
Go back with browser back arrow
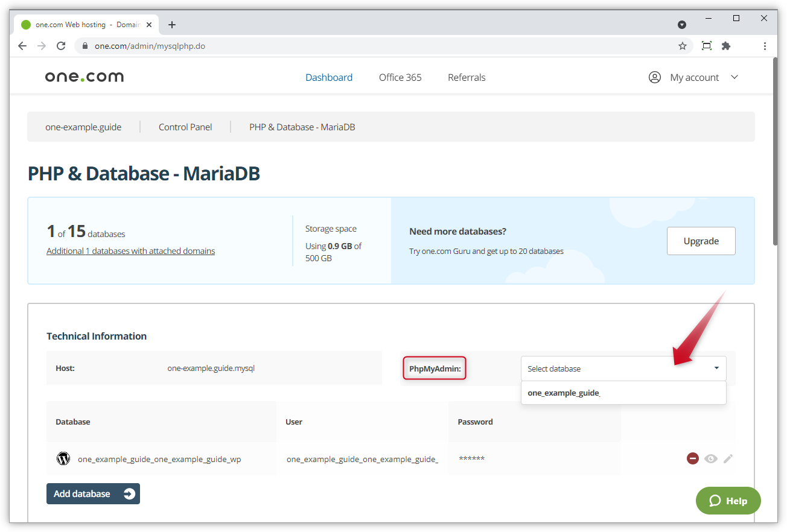click(x=22, y=46)
